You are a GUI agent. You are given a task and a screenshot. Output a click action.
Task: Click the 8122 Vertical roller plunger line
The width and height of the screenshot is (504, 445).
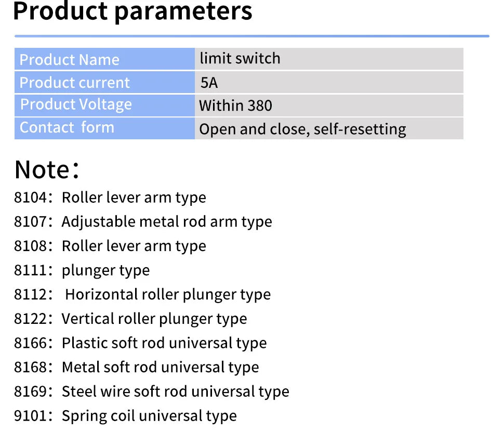click(130, 319)
